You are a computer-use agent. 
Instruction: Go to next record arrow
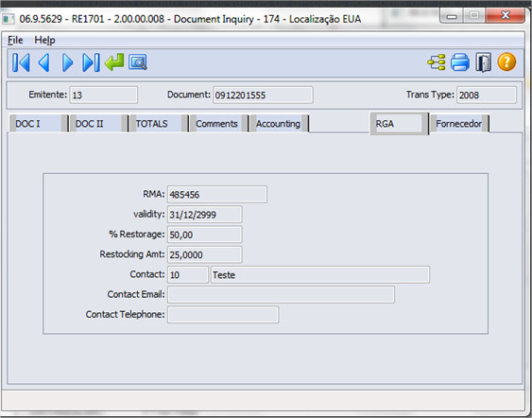pos(67,62)
